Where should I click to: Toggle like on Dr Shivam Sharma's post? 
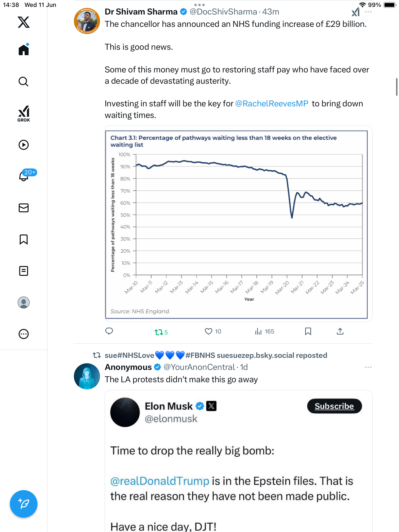[x=213, y=332]
